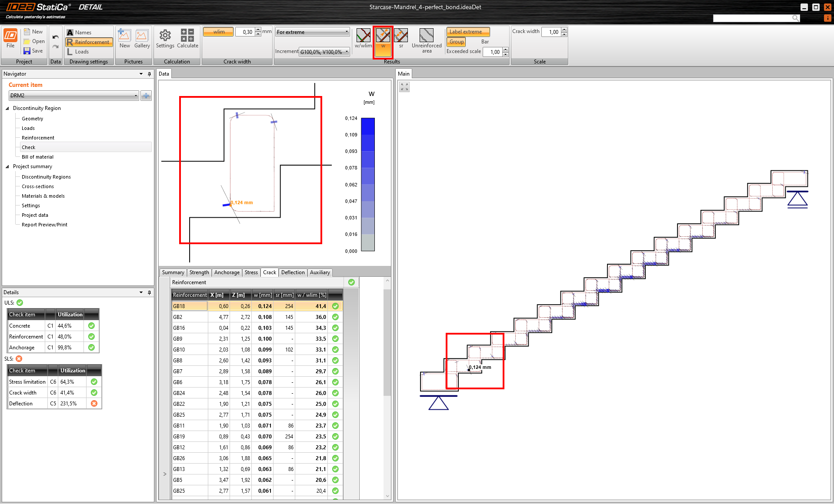834x504 pixels.
Task: Open the For extreme dropdown
Action: [312, 32]
